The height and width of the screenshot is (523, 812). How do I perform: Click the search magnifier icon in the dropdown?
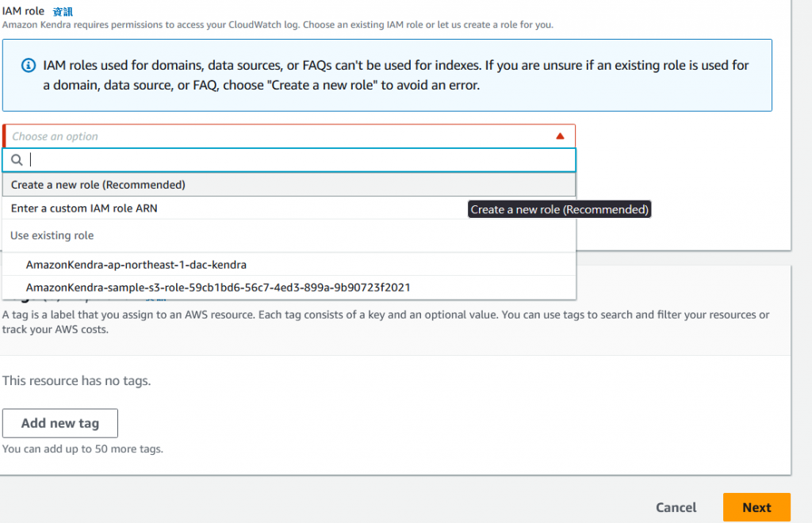click(x=17, y=160)
